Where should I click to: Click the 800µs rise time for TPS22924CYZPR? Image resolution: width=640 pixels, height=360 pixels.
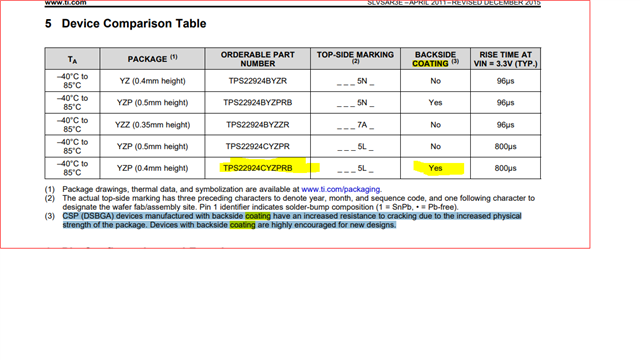tap(505, 146)
